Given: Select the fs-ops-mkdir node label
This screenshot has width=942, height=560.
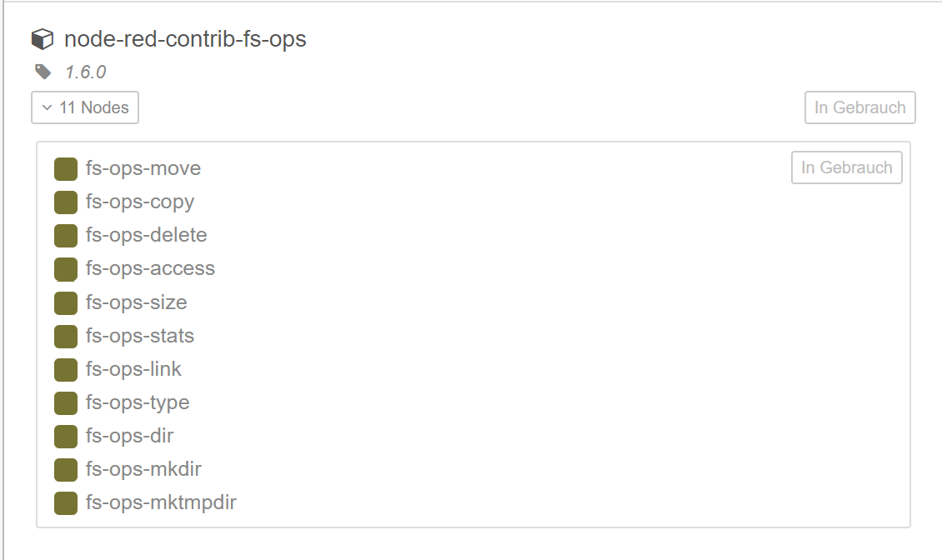Looking at the screenshot, I should click(x=143, y=469).
